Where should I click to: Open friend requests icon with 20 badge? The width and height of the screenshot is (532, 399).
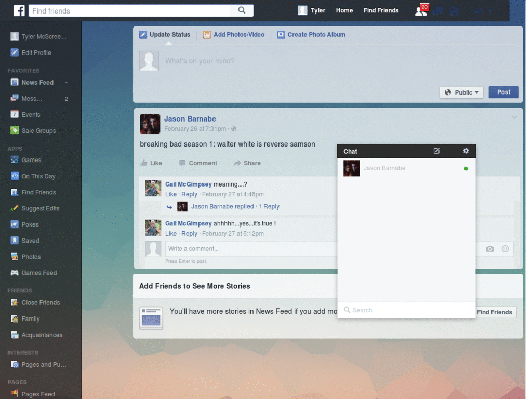point(421,10)
